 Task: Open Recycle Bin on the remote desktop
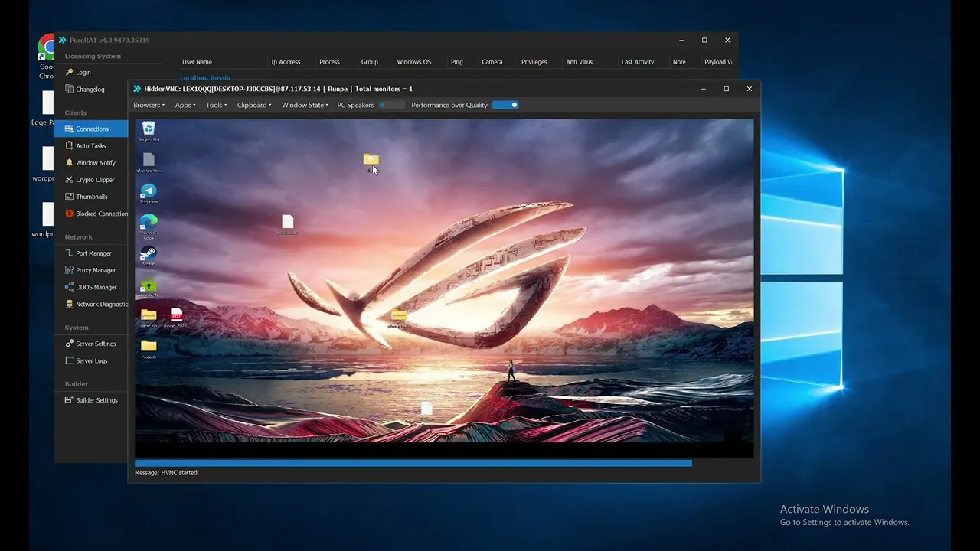click(149, 129)
